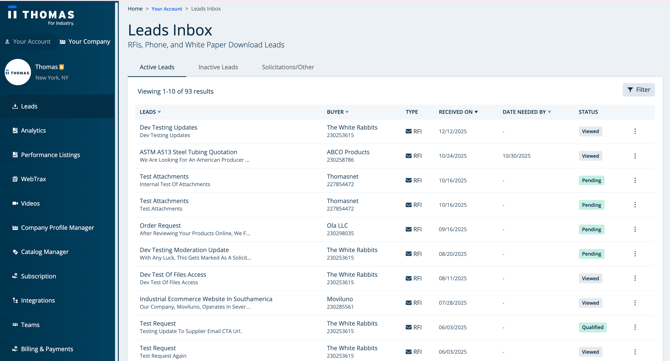Screen dimensions: 670x361
Task: Click the TYPE column header
Action: click(x=411, y=112)
